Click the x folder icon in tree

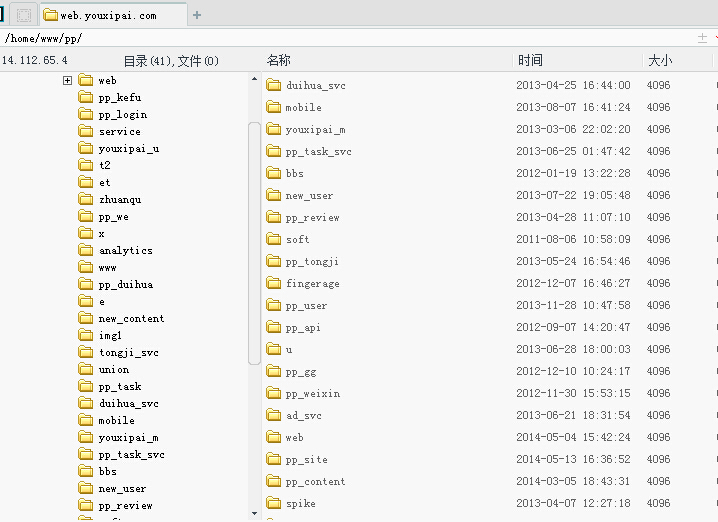click(86, 233)
